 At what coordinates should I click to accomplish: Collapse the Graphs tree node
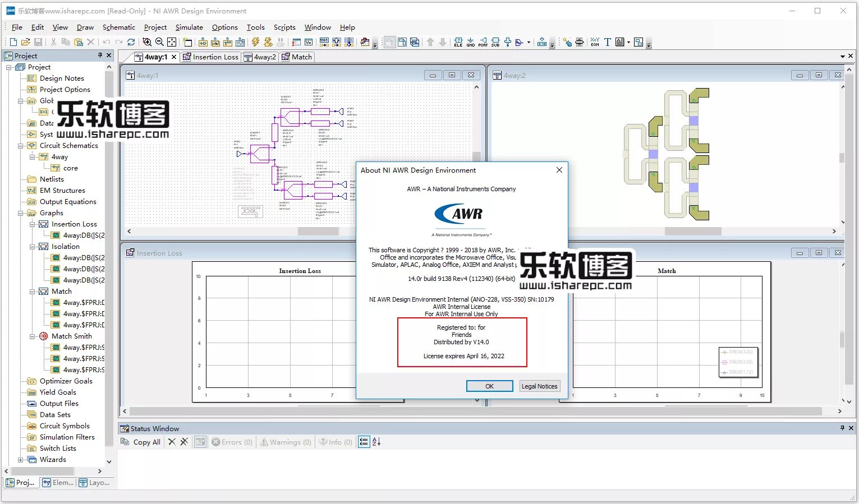pyautogui.click(x=20, y=213)
